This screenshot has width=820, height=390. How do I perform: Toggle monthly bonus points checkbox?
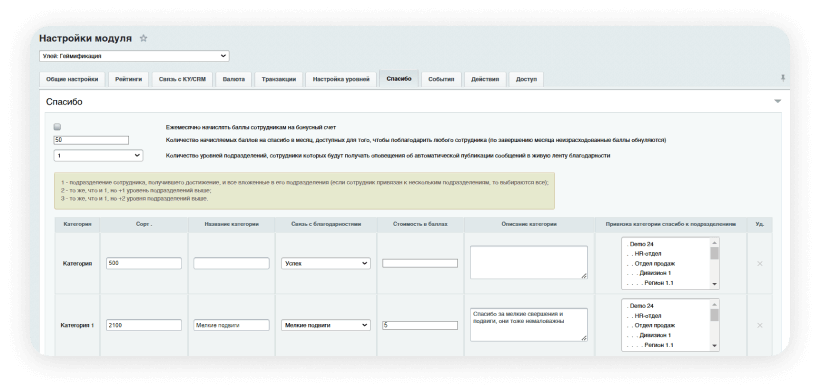pos(58,127)
